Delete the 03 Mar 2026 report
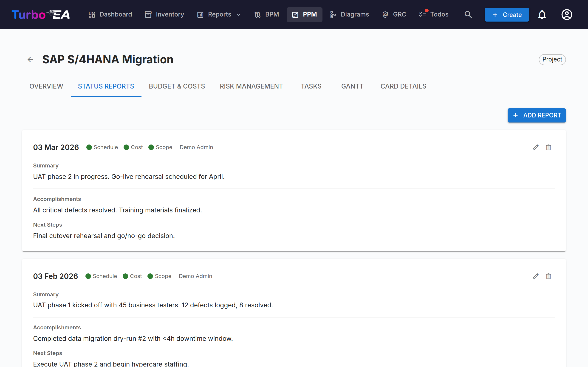Screen dimensions: 588x367 coord(548,147)
